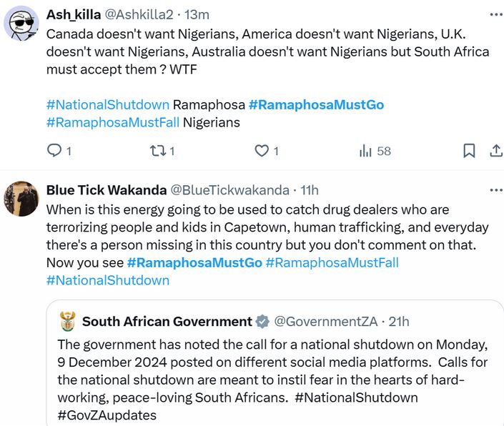Click the verified badge beside South African Government
The height and width of the screenshot is (426, 504).
(x=262, y=322)
